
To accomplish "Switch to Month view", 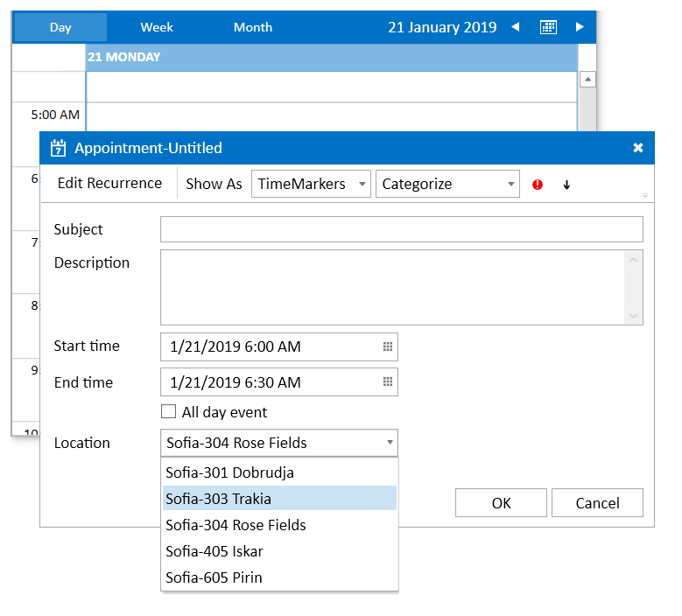I will coord(253,27).
